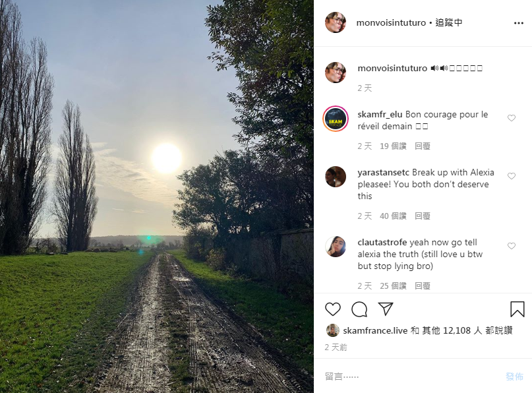Open the comment speech bubble icon

pyautogui.click(x=359, y=309)
